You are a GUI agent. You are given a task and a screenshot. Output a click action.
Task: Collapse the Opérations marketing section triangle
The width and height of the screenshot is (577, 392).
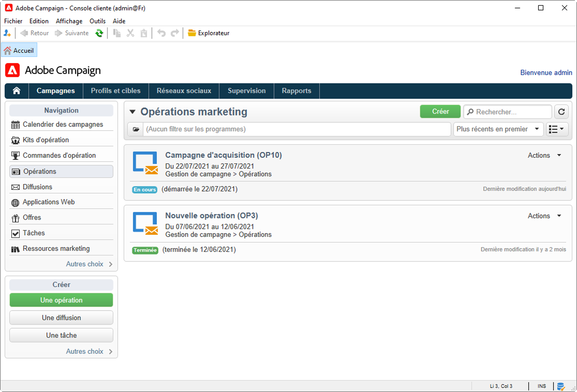coord(132,112)
